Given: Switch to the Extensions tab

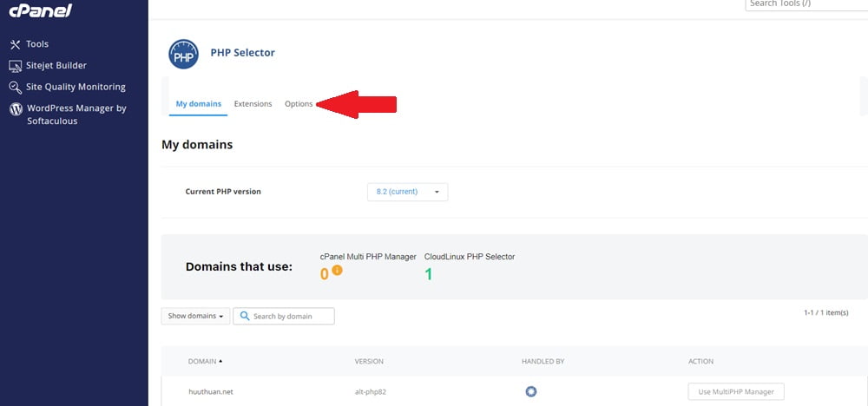Looking at the screenshot, I should point(253,104).
